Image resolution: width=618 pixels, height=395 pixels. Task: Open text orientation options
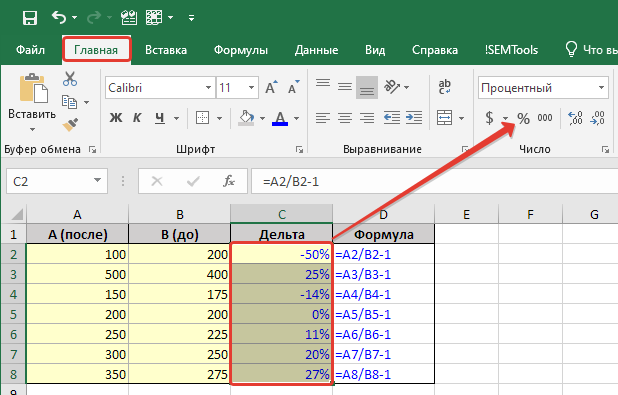tap(396, 86)
